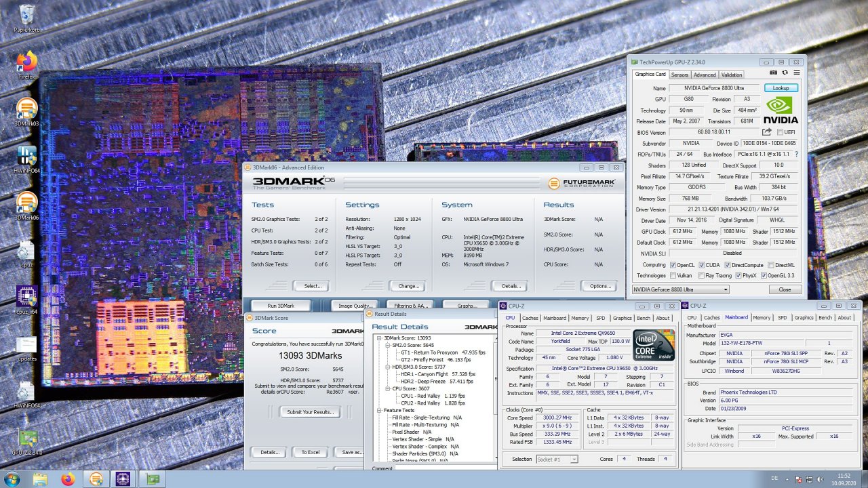The height and width of the screenshot is (488, 868).
Task: Click the Intel Core 2 Extreme logo
Action: [x=653, y=345]
